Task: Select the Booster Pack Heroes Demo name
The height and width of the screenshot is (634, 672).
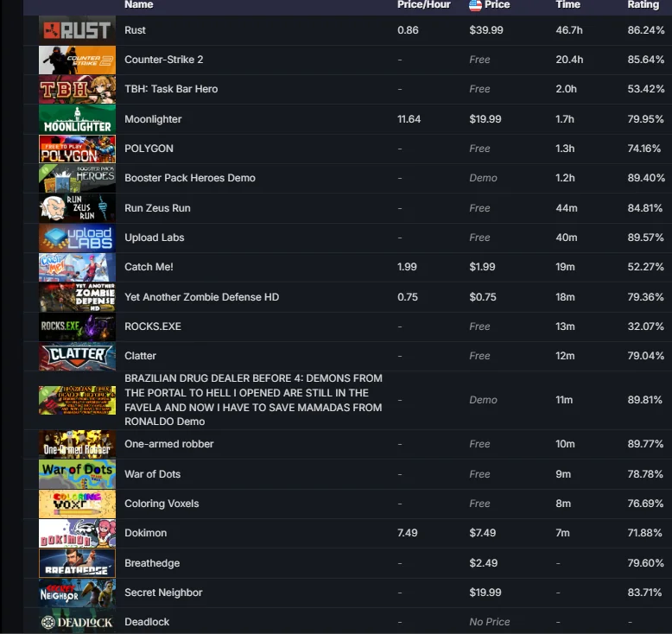Action: pos(190,178)
